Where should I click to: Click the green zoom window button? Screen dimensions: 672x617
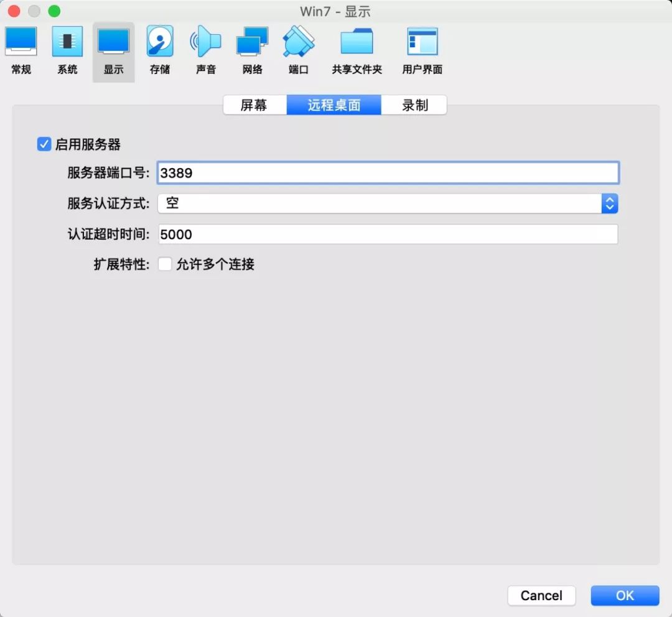click(x=54, y=11)
